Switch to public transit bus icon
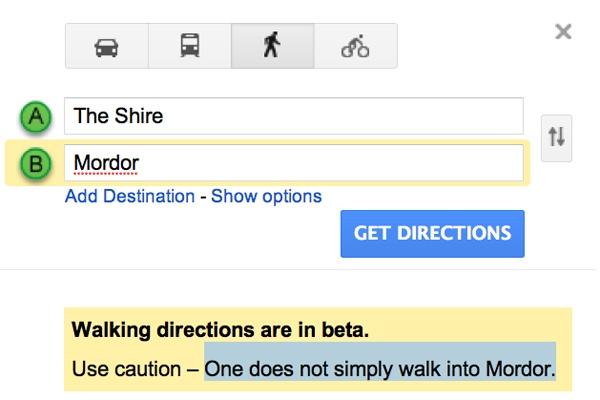This screenshot has width=600, height=400. coord(190,46)
